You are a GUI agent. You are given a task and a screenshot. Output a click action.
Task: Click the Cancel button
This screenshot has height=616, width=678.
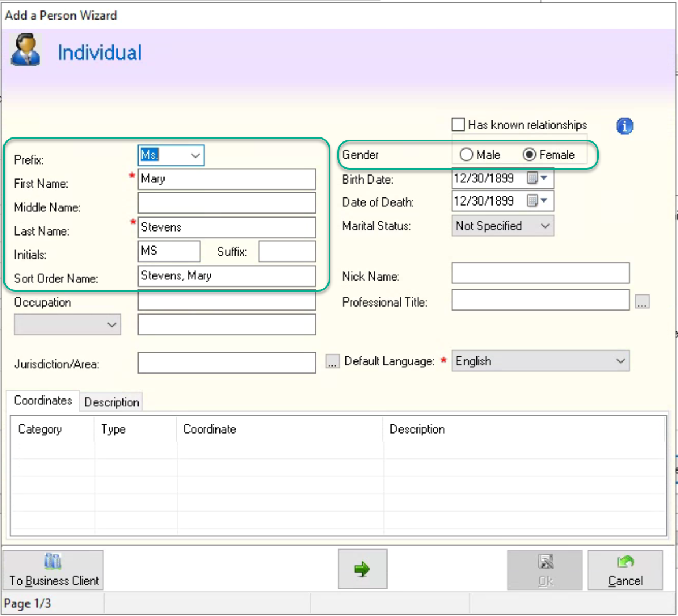[x=625, y=570]
